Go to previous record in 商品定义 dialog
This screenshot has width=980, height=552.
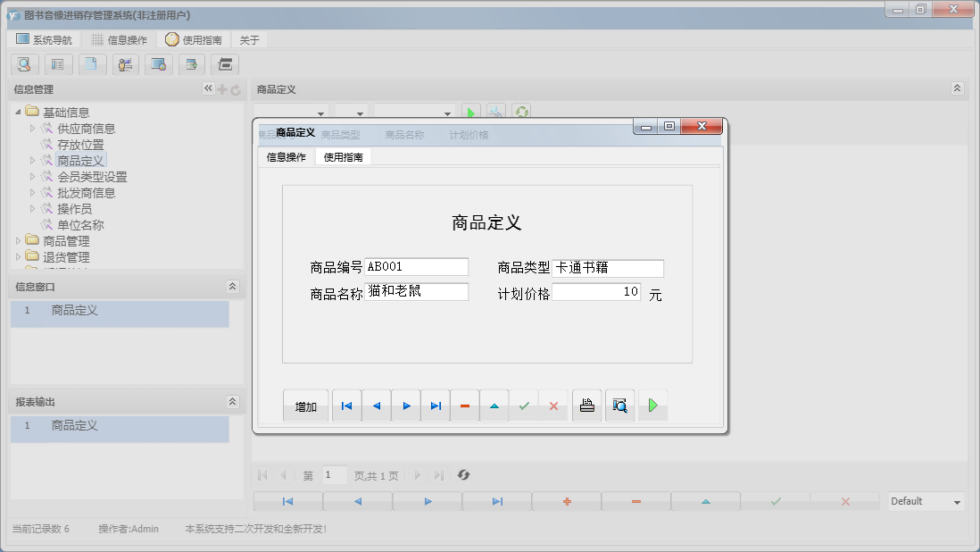click(376, 406)
